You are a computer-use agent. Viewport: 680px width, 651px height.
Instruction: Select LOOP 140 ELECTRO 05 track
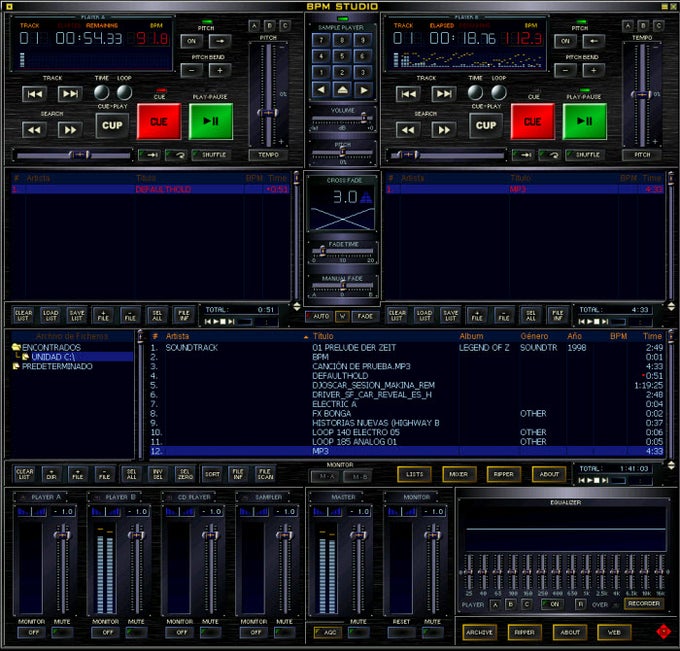point(406,432)
